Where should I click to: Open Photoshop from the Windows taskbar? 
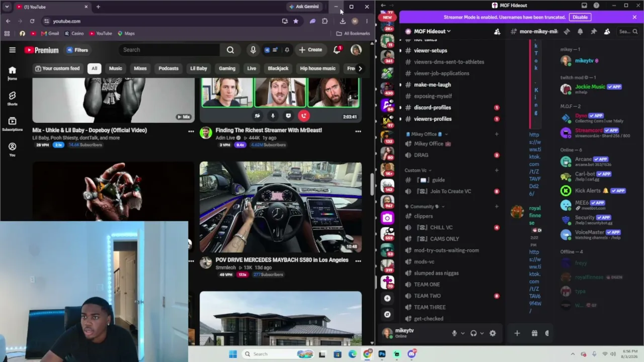tap(382, 354)
